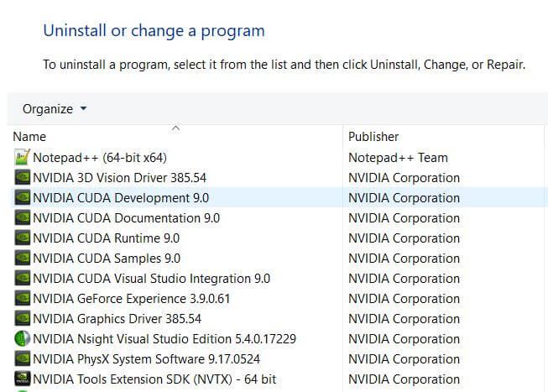The height and width of the screenshot is (392, 548).
Task: Sort the list by the Publisher column header
Action: coord(443,137)
